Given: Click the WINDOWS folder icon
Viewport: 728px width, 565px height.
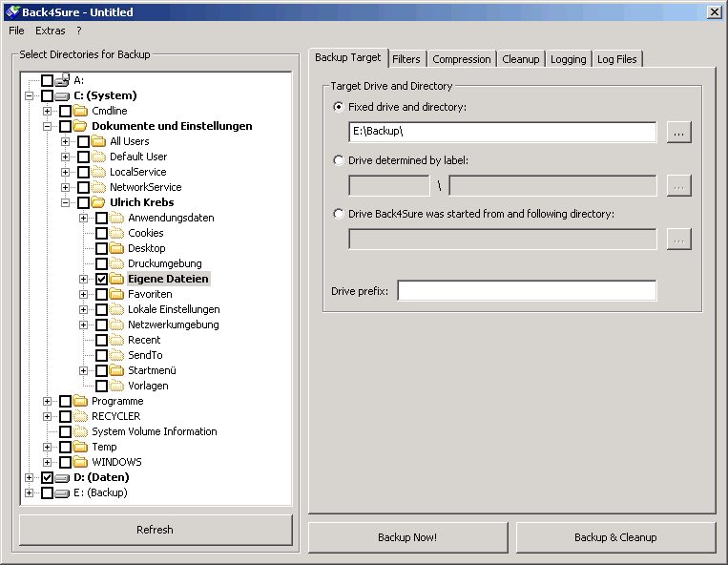Looking at the screenshot, I should coord(80,462).
